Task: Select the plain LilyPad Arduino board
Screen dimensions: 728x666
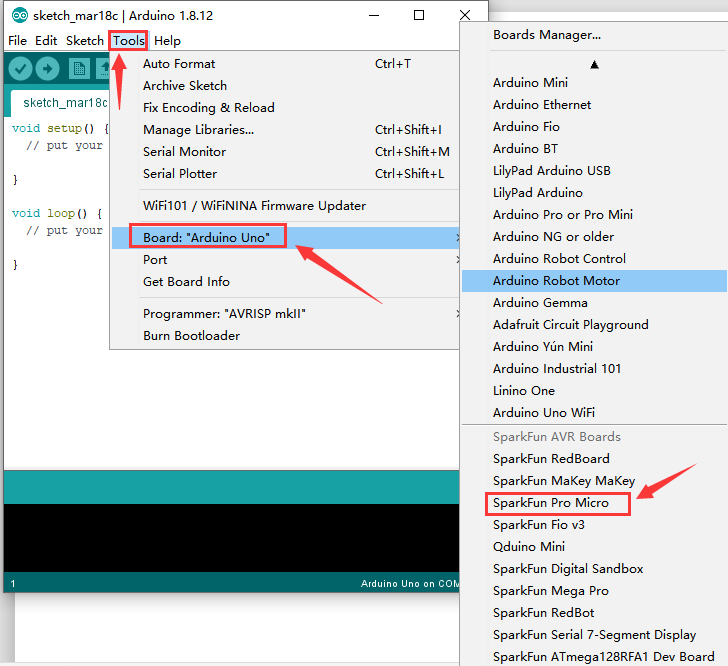Action: [594, 192]
